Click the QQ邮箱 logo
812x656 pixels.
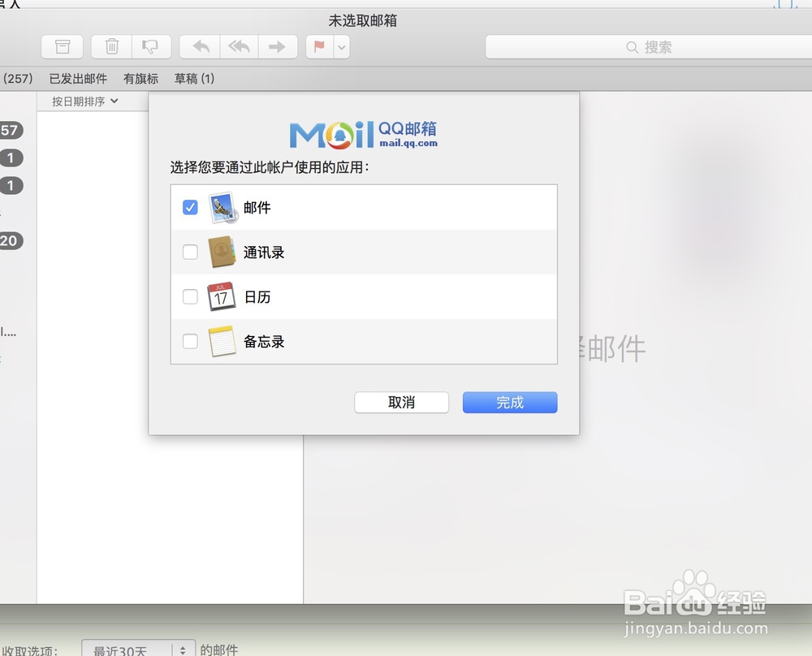click(364, 135)
